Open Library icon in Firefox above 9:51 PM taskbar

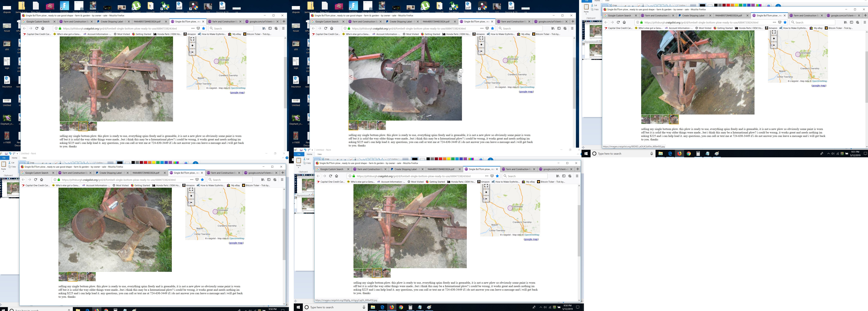[x=845, y=22]
